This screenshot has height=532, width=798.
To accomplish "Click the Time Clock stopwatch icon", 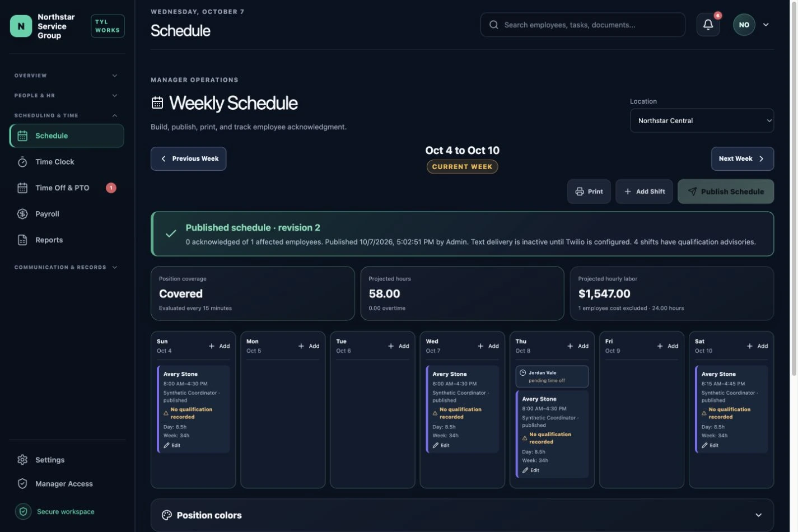I will click(22, 162).
